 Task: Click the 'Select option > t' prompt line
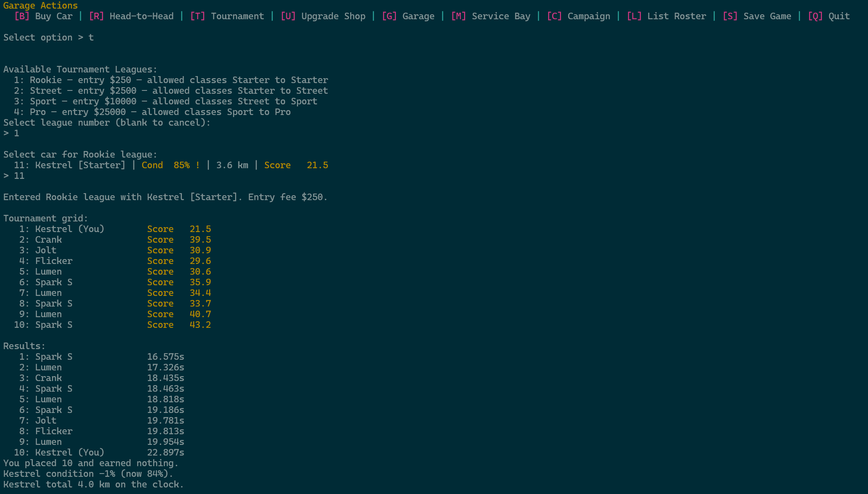(x=48, y=38)
